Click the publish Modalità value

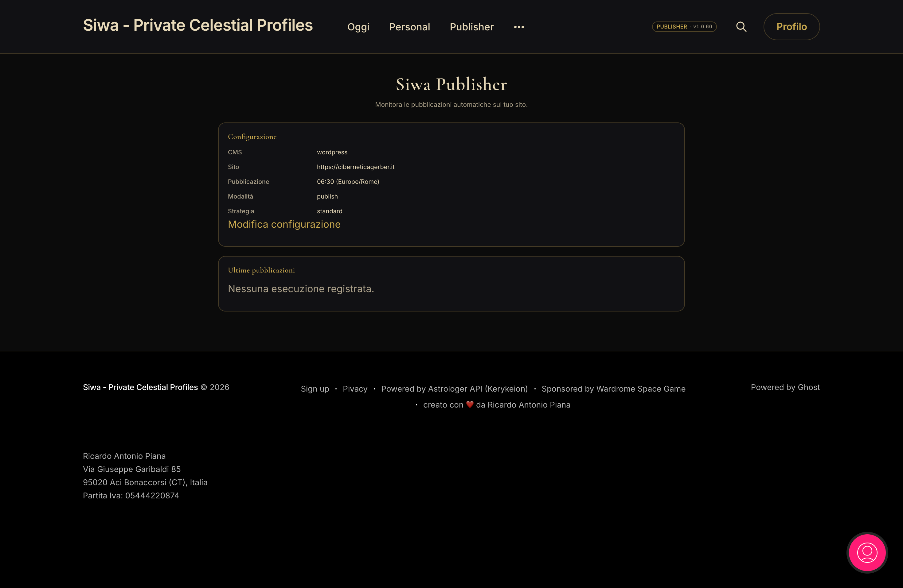click(327, 196)
